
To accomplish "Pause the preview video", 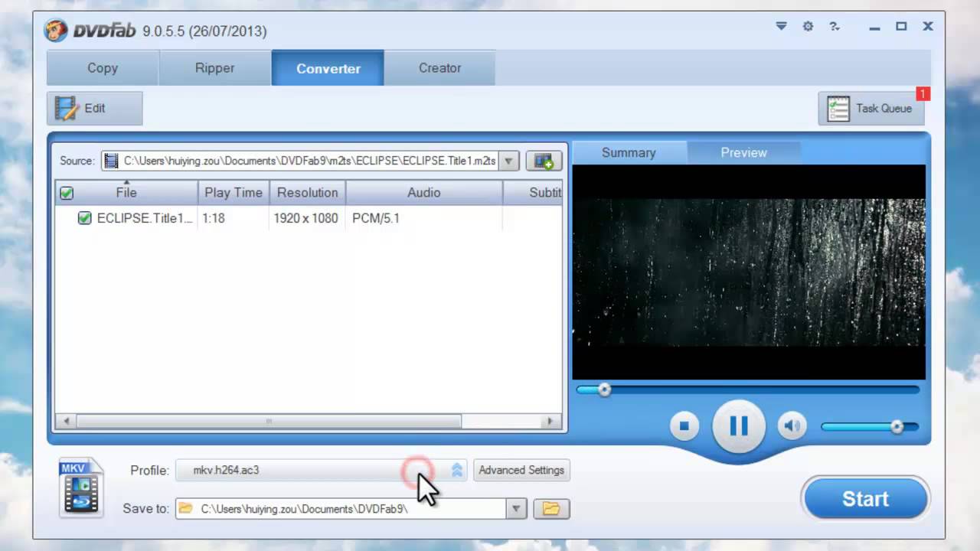I will click(x=739, y=426).
